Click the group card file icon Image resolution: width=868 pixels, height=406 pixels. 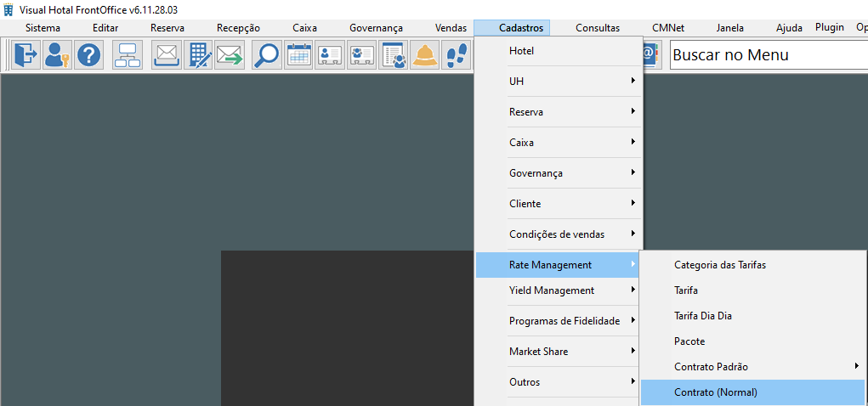point(361,54)
